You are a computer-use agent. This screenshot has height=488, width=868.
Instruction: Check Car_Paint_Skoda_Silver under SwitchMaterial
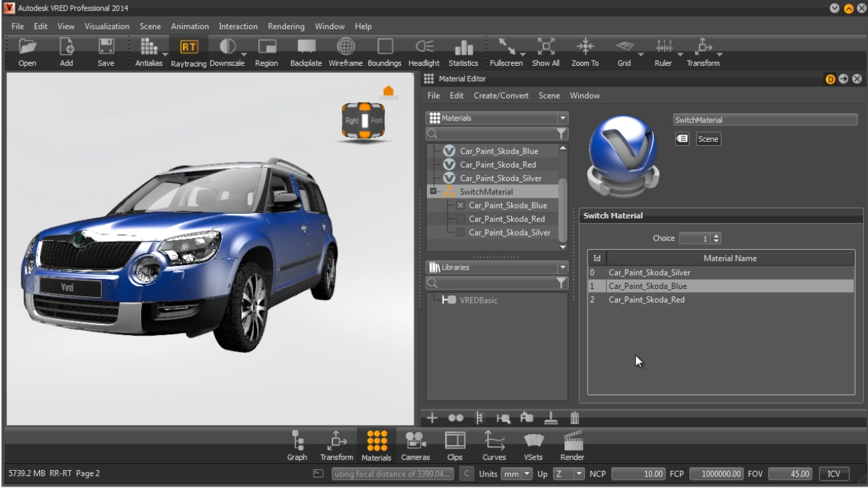click(460, 233)
